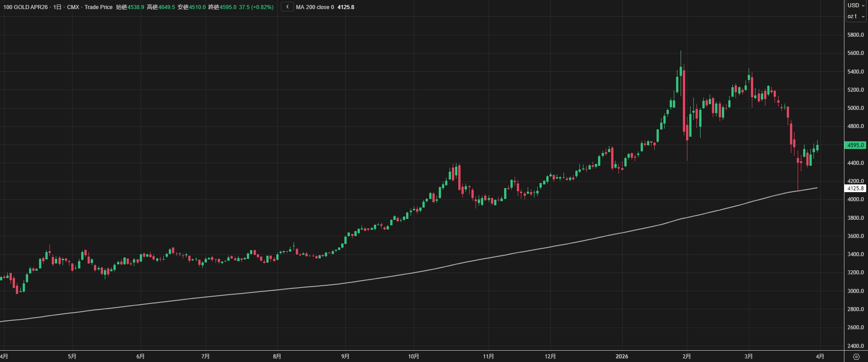Click the green 4595.0 current price label

tap(855, 145)
